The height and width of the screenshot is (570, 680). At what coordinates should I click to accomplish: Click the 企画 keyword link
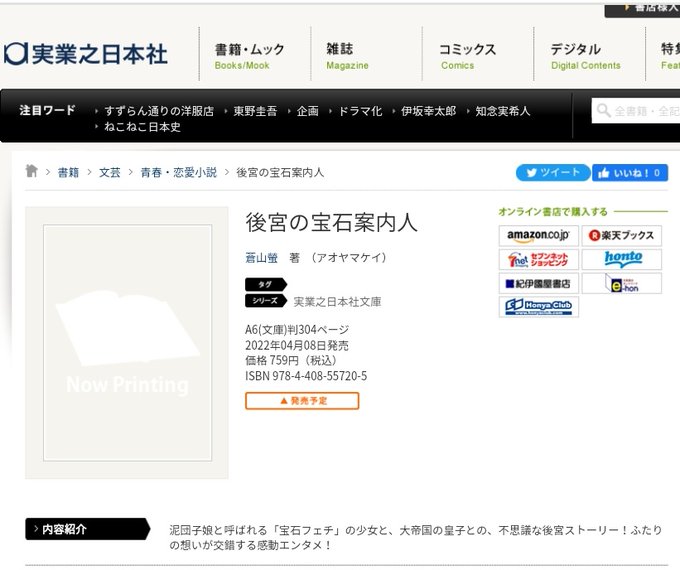[x=307, y=111]
